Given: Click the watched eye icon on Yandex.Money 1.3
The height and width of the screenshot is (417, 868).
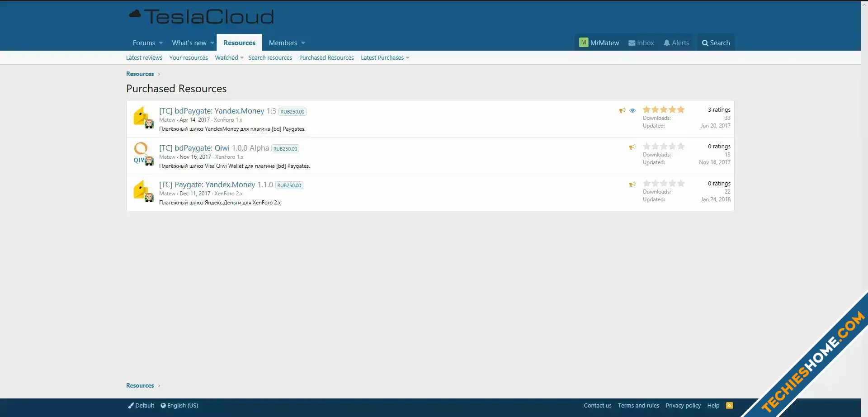Looking at the screenshot, I should coord(632,110).
